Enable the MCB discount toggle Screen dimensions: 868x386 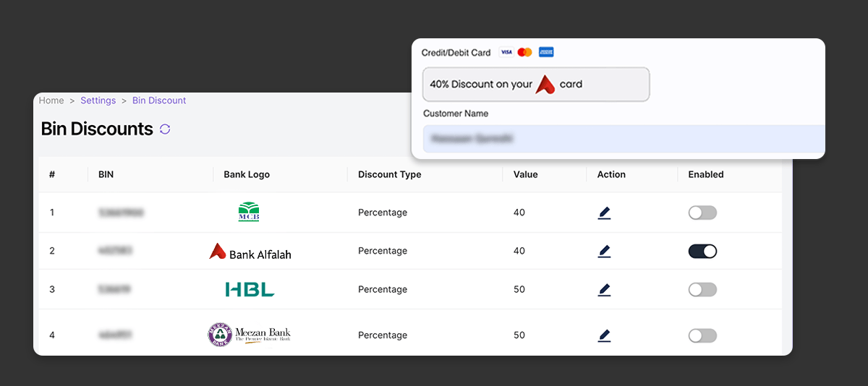[702, 213]
